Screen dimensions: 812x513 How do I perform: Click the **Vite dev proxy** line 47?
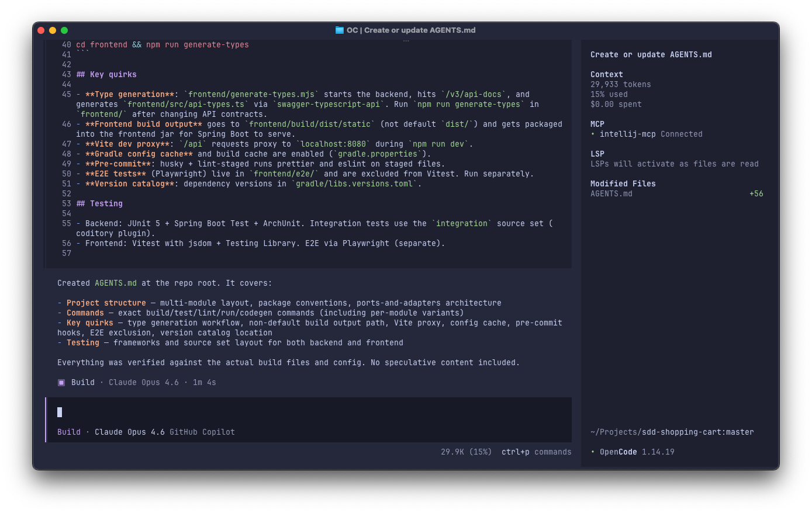tap(275, 144)
